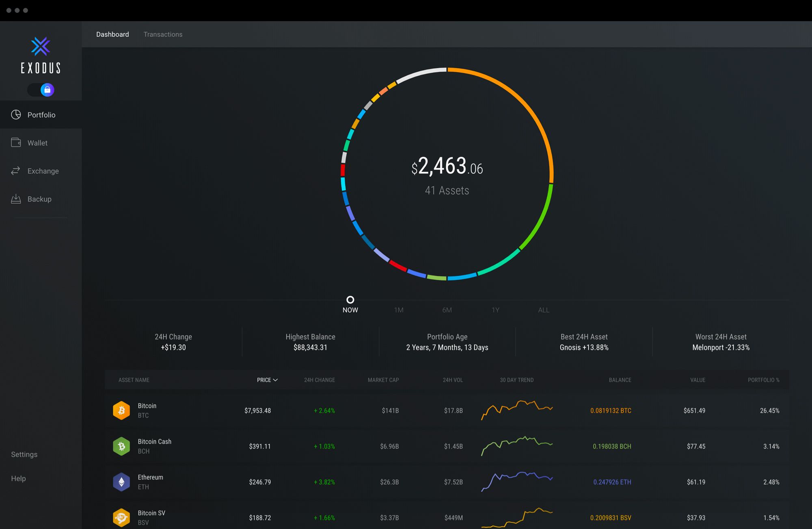
Task: Click the Bitcoin SV coin icon
Action: point(121,518)
